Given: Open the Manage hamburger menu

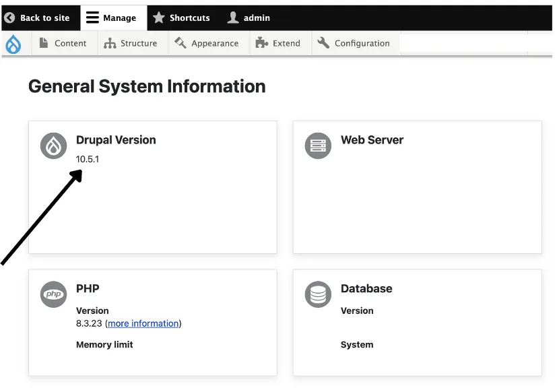Looking at the screenshot, I should point(114,18).
